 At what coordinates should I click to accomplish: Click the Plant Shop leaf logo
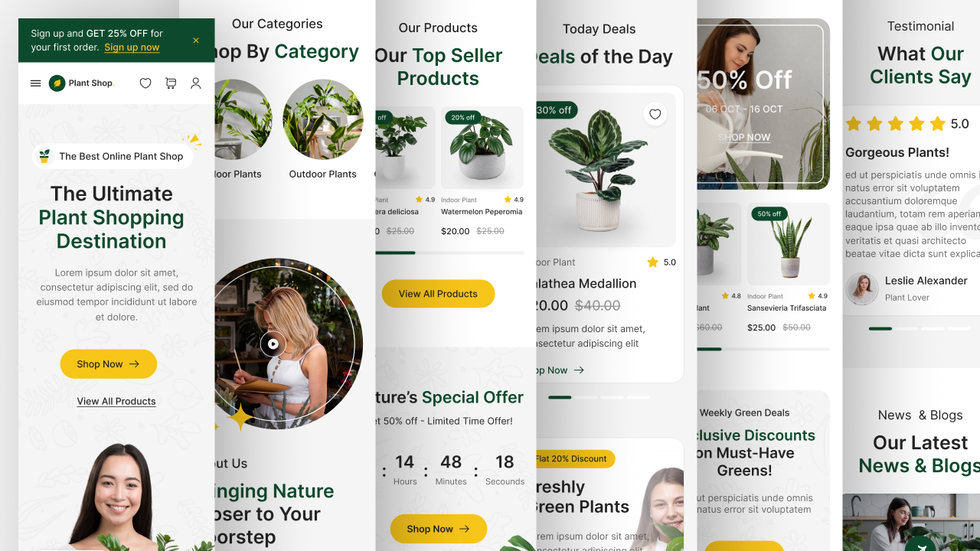[x=57, y=83]
